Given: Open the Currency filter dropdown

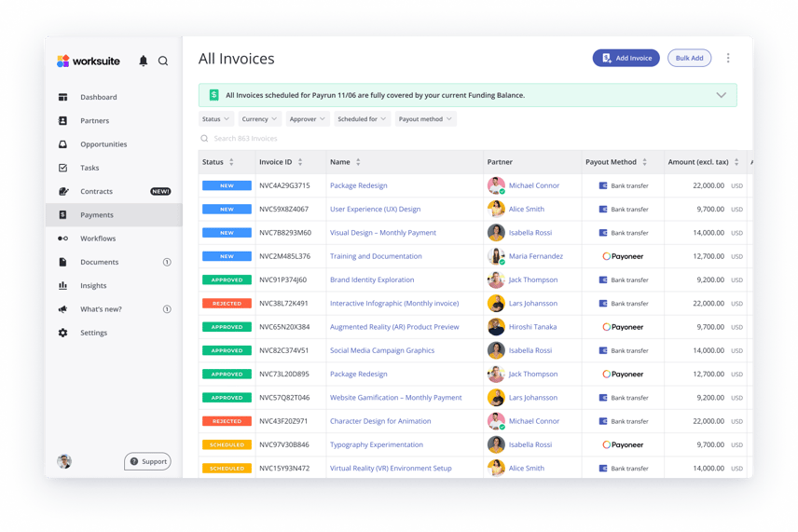Looking at the screenshot, I should 260,119.
